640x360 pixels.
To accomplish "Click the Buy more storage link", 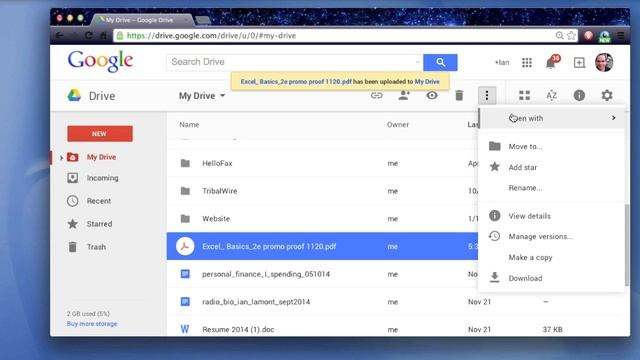I will point(92,324).
